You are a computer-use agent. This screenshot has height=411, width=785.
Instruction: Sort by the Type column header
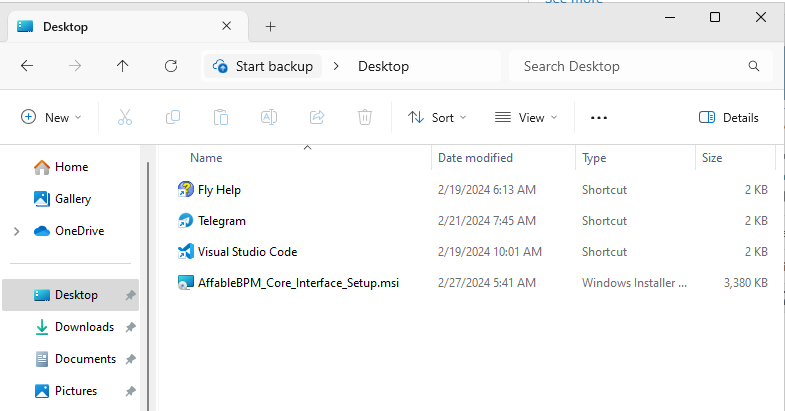coord(594,158)
